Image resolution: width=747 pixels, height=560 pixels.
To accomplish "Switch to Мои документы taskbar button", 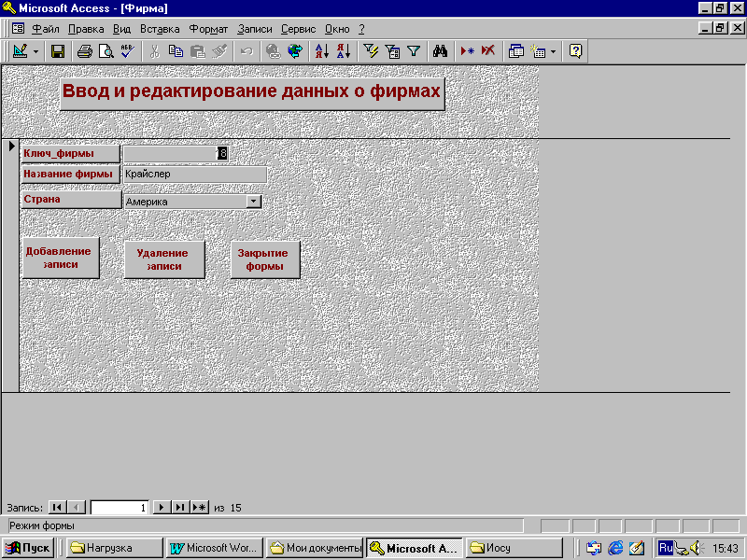I will coord(315,548).
